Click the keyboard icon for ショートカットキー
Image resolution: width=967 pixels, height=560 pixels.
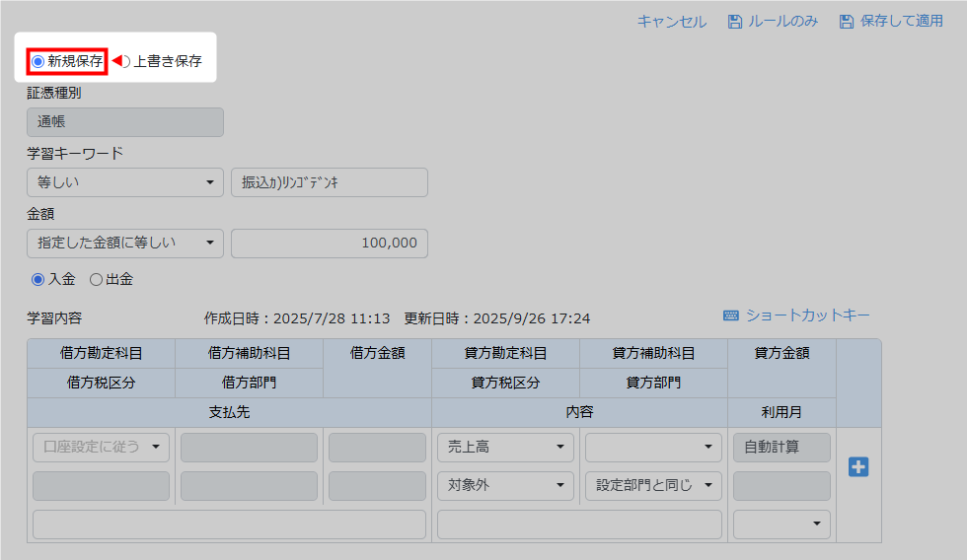pyautogui.click(x=731, y=315)
